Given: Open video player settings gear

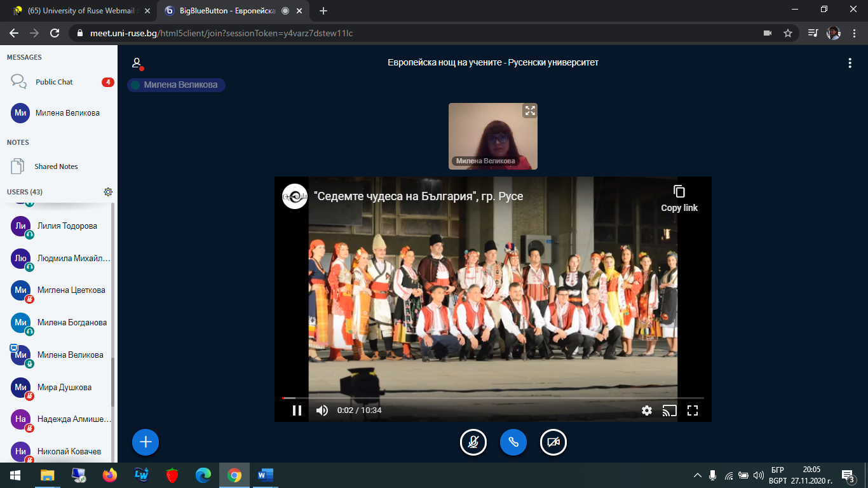Looking at the screenshot, I should [646, 410].
